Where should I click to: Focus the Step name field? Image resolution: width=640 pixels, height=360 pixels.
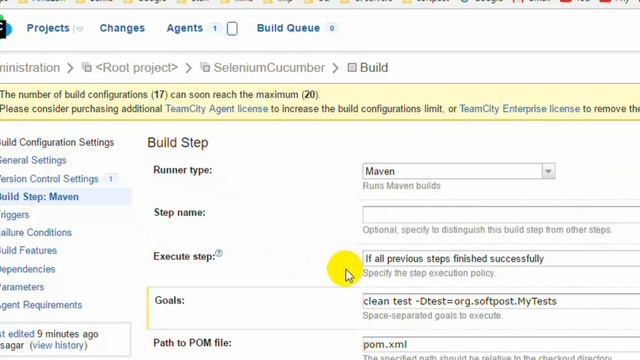click(x=501, y=215)
